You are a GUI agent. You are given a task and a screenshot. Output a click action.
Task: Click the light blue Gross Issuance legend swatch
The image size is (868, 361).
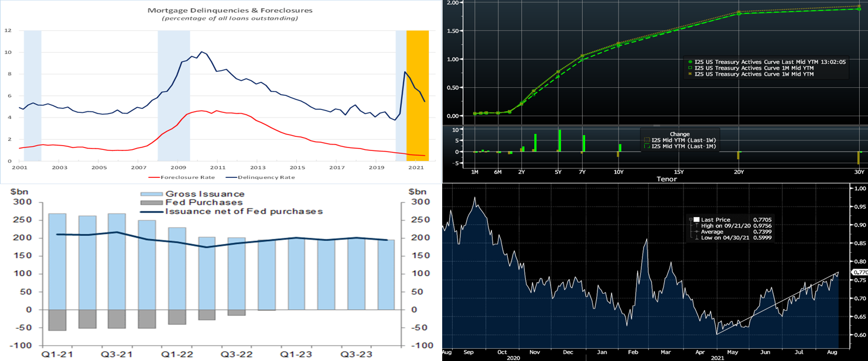151,194
